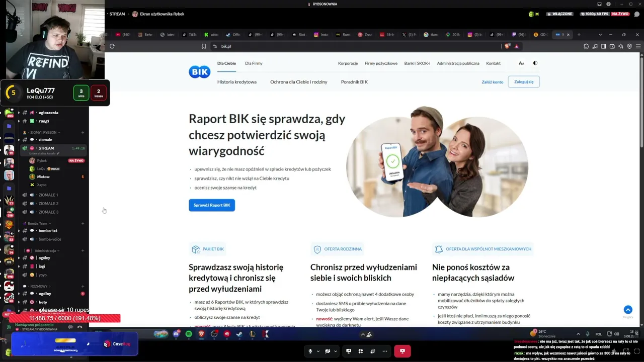Add a channel to ZIOMY I RYBSON category
Image resolution: width=644 pixels, height=362 pixels.
coord(83,132)
